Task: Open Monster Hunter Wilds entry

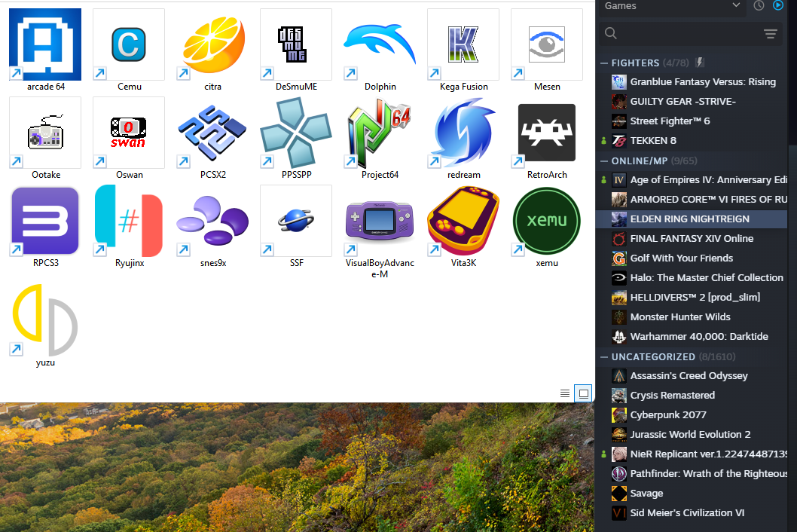Action: (692, 317)
